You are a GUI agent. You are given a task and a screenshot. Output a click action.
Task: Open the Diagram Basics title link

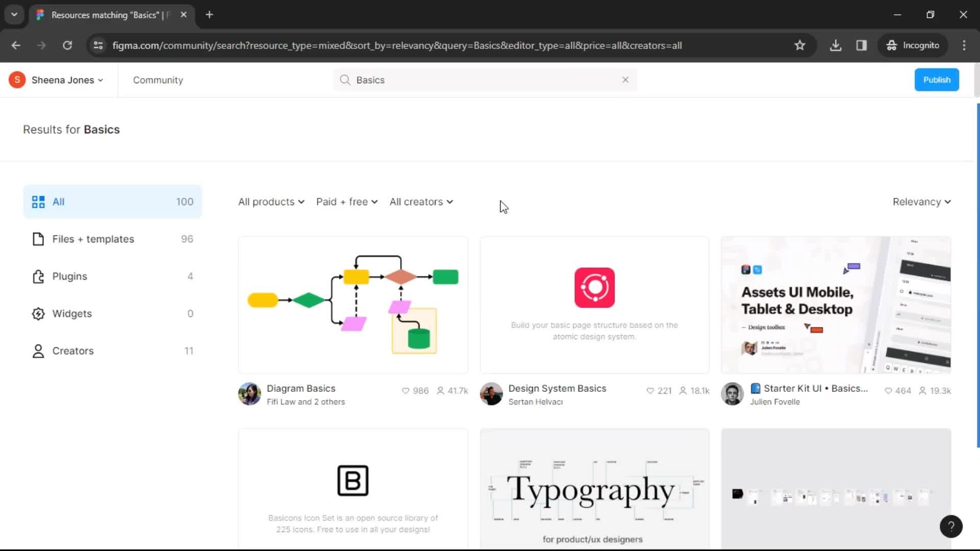301,388
